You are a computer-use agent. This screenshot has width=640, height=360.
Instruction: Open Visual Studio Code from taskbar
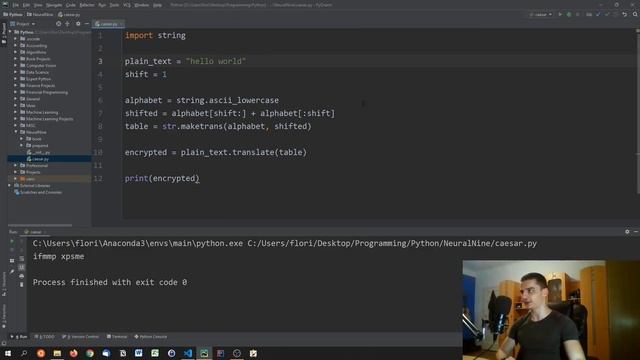coord(188,353)
